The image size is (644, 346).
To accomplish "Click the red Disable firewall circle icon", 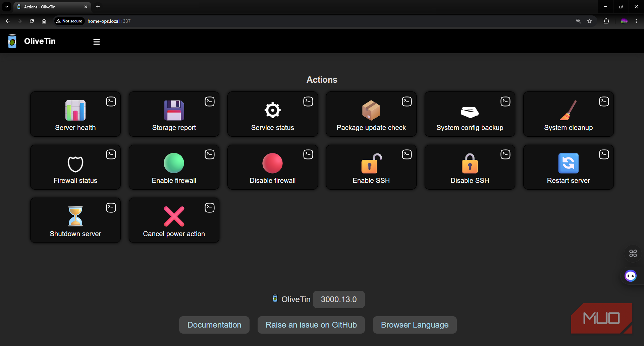I will pos(273,163).
